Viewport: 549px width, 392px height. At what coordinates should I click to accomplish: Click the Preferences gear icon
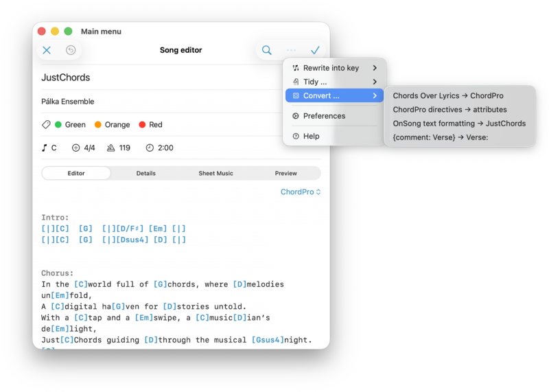[296, 116]
